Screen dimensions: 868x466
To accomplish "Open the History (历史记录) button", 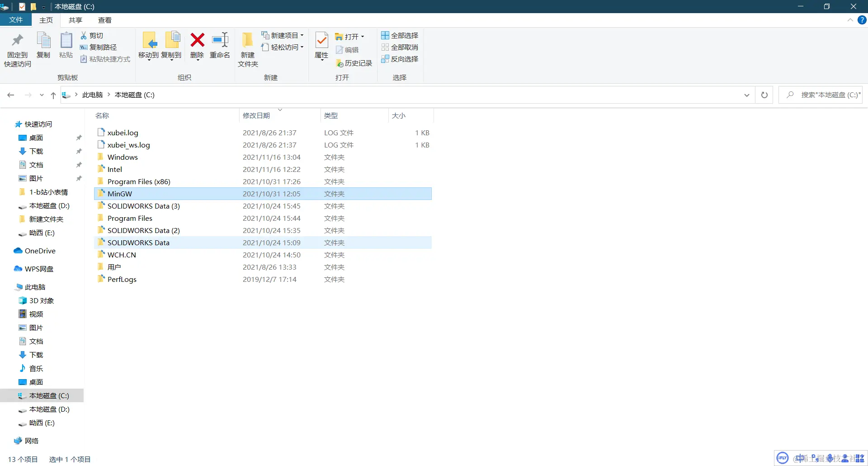I will click(354, 63).
